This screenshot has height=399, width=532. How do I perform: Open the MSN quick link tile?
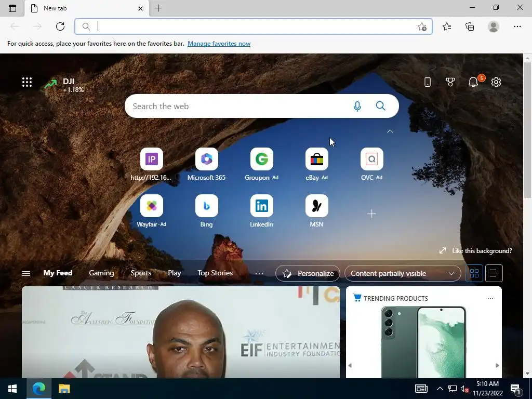(316, 211)
